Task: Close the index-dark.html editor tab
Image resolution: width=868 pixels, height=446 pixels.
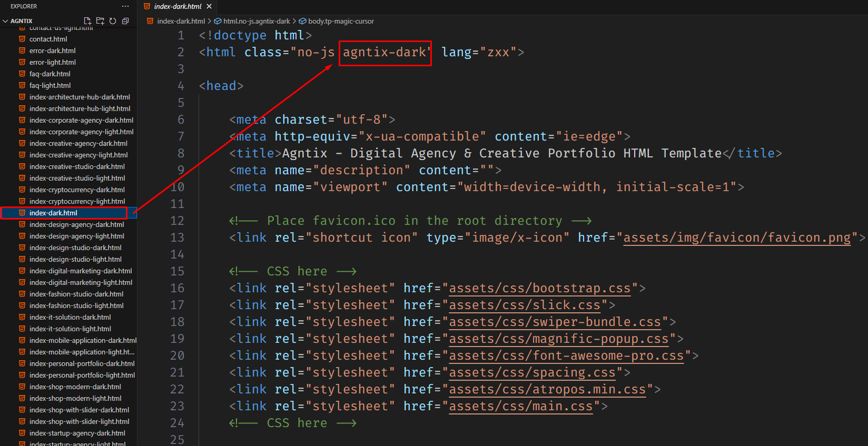Action: pyautogui.click(x=209, y=7)
